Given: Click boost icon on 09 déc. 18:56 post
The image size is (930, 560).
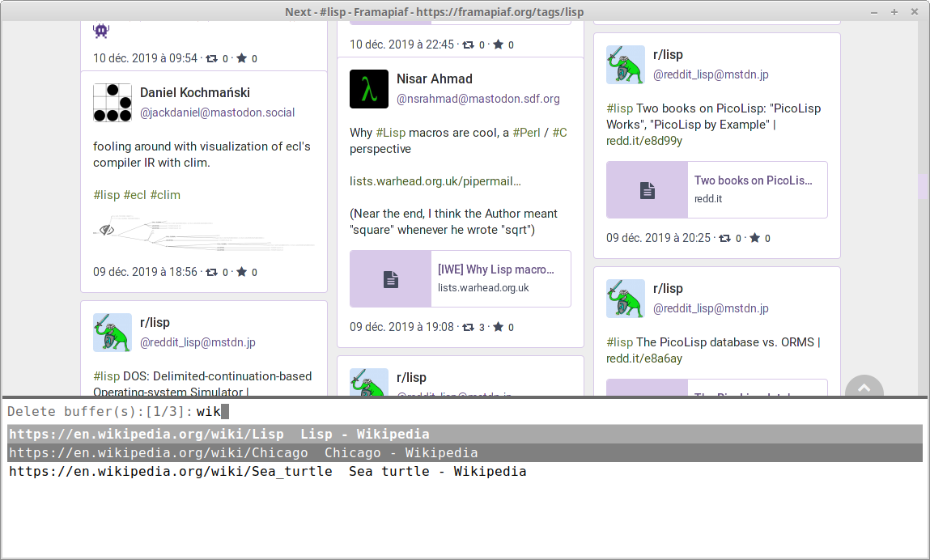Looking at the screenshot, I should pyautogui.click(x=212, y=272).
